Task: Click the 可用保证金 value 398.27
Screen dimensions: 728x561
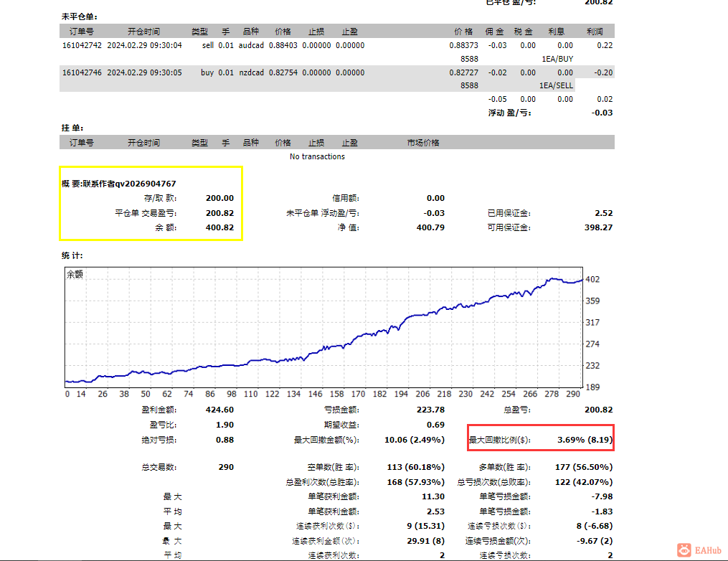Action: tap(598, 227)
